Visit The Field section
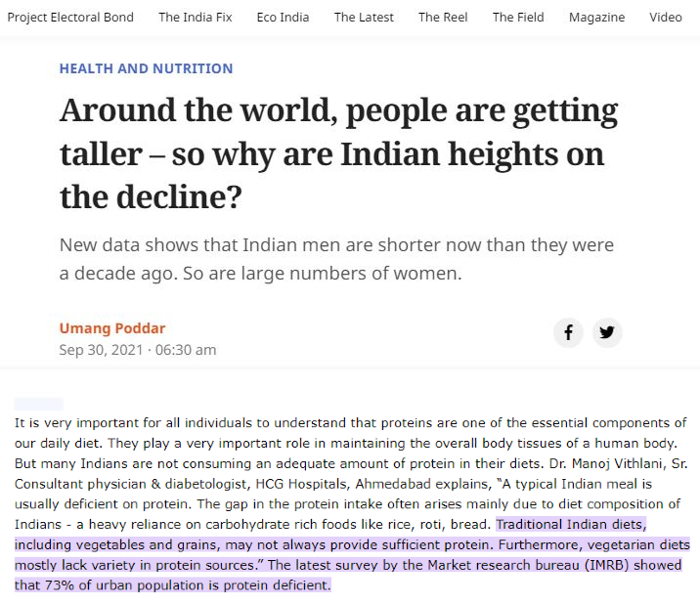Screen dimensions: 700x605 tap(518, 18)
